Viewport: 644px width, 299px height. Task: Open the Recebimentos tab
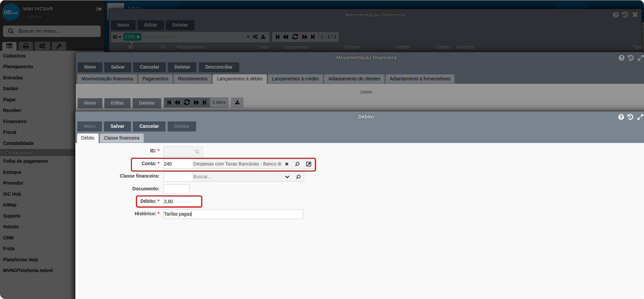click(193, 79)
